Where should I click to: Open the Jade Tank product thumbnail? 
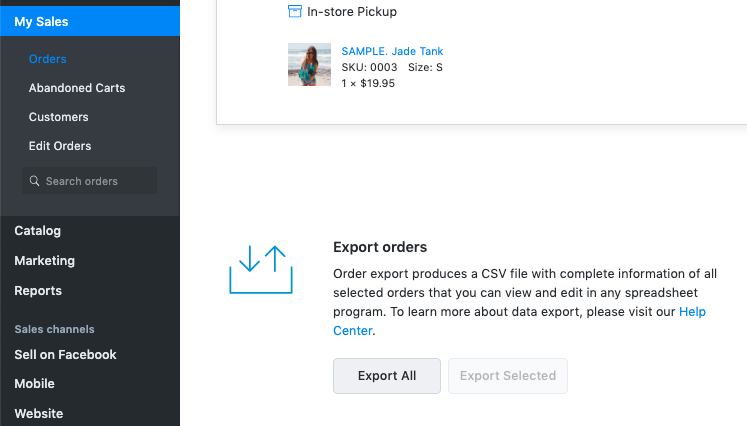pyautogui.click(x=309, y=65)
